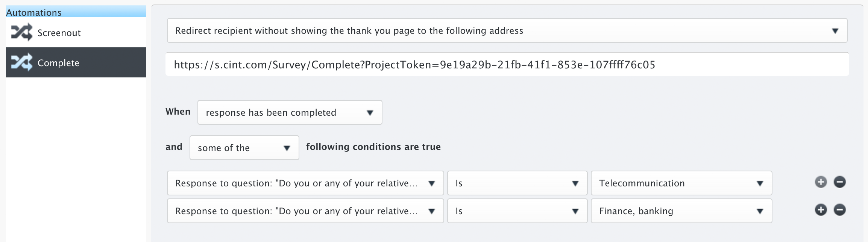Open the redirect action type dropdown
The height and width of the screenshot is (242, 868).
click(507, 30)
